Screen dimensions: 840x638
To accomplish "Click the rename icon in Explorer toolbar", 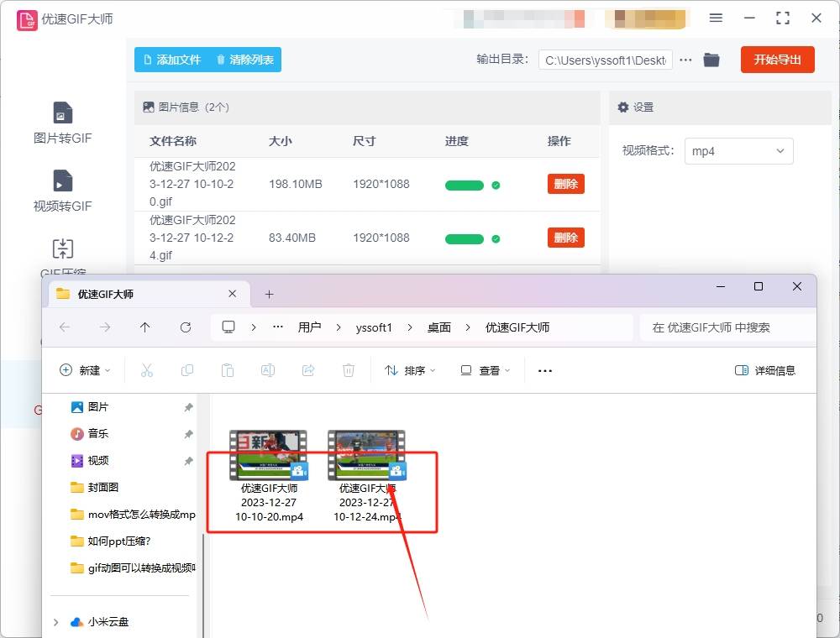I will [x=268, y=369].
